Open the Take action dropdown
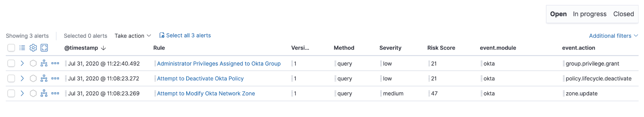Screen dimensions: 644x117 (133, 36)
